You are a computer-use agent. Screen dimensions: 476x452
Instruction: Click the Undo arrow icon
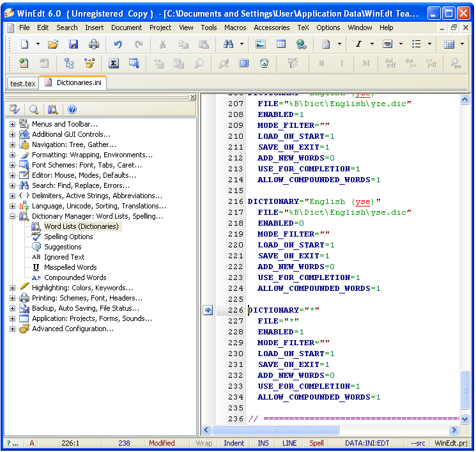point(118,44)
